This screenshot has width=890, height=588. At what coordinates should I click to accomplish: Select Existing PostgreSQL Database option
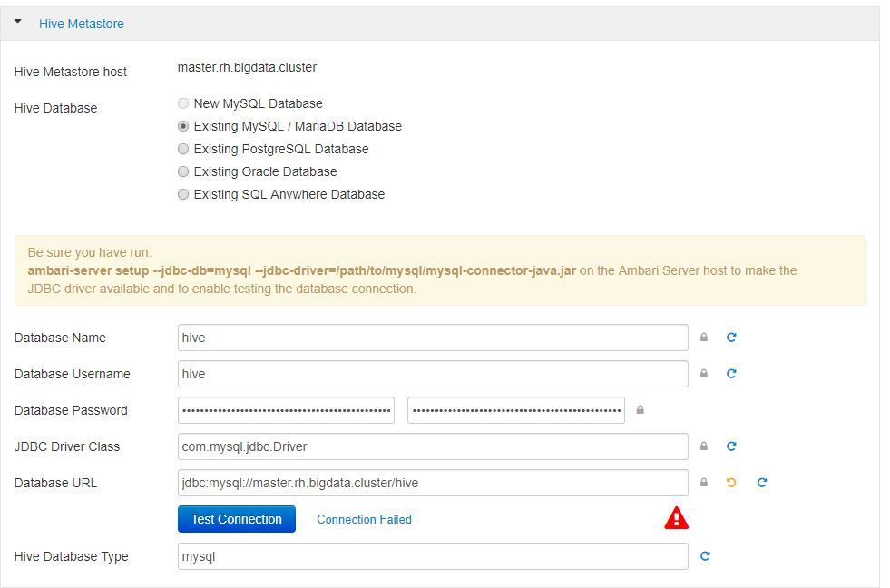pyautogui.click(x=183, y=149)
